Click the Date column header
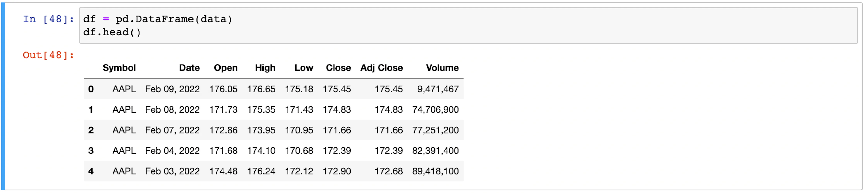The width and height of the screenshot is (868, 193). coord(189,68)
